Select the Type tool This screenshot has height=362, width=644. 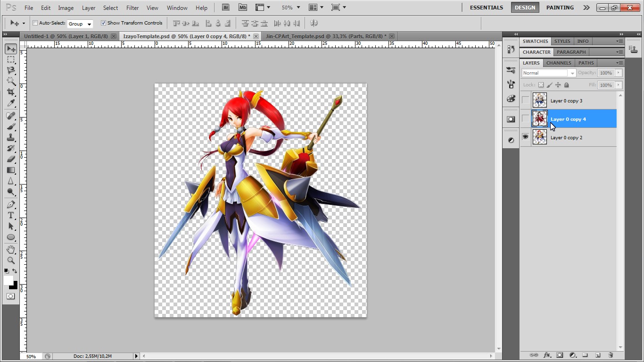click(11, 215)
